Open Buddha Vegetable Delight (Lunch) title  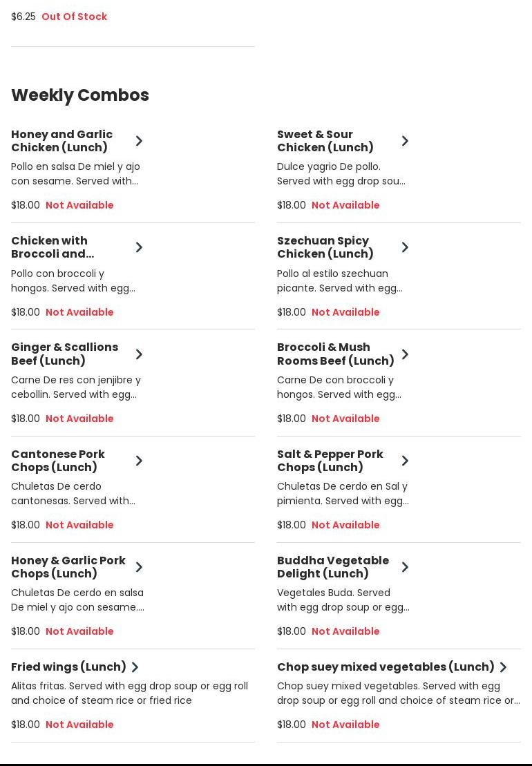tap(332, 567)
